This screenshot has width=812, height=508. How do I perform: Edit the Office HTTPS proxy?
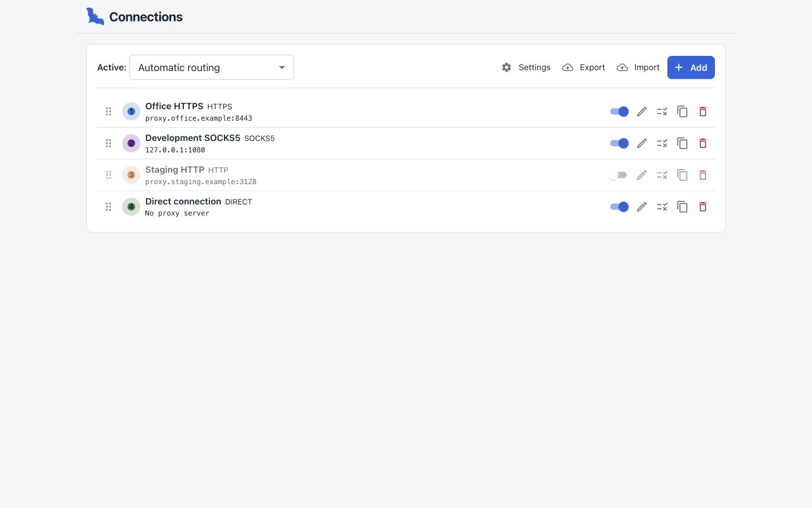(x=642, y=112)
